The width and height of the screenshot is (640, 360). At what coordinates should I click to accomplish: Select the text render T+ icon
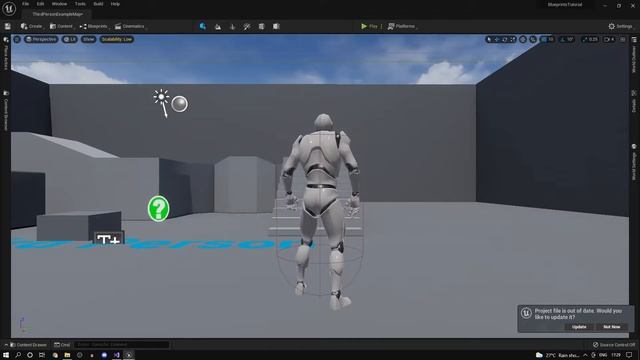pyautogui.click(x=108, y=238)
